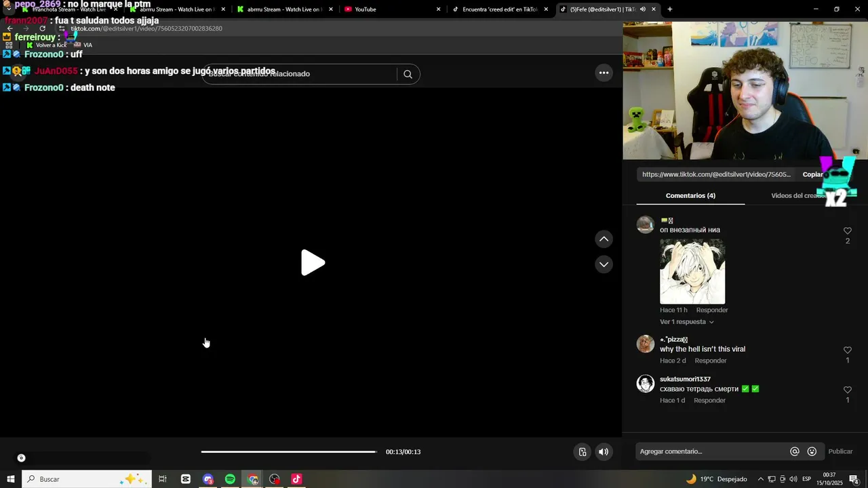868x488 pixels.
Task: Expand 'Ver 1 respuesta' replies
Action: [686, 322]
